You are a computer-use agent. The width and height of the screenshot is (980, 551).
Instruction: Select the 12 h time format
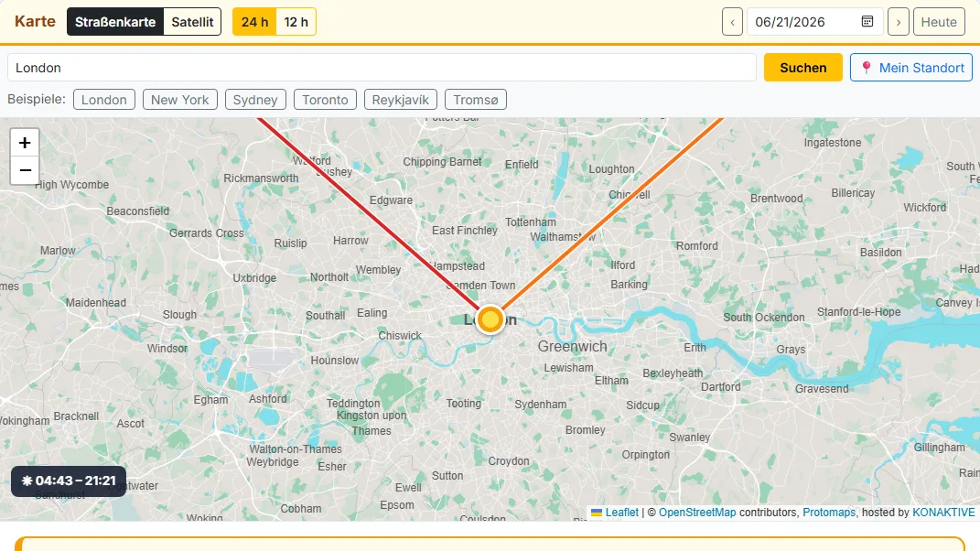click(296, 22)
